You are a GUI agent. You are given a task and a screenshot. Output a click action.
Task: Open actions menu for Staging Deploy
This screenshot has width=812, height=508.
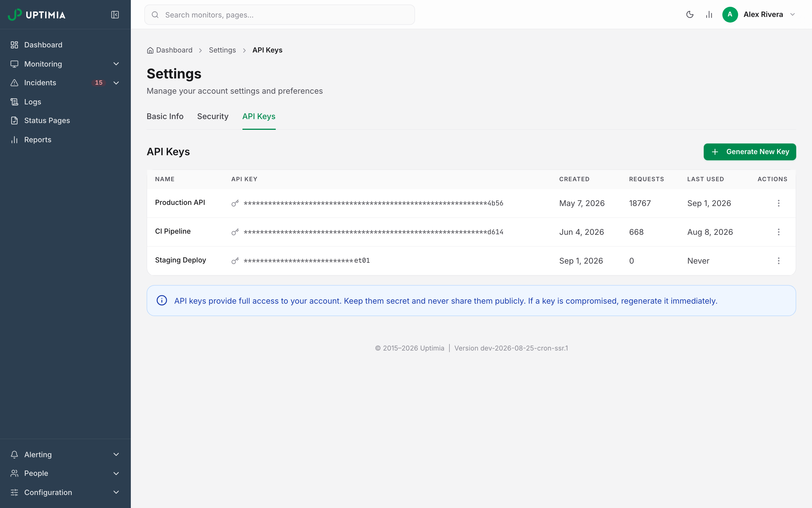[778, 261]
